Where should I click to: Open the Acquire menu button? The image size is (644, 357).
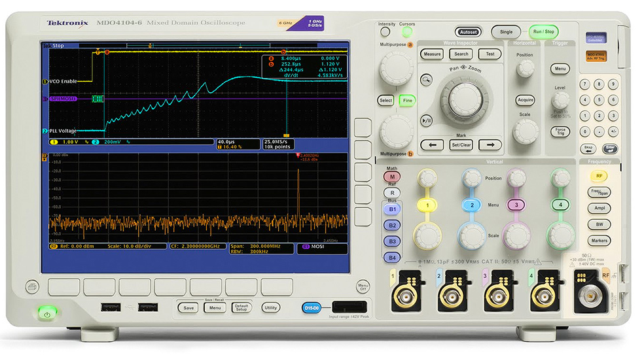click(x=526, y=100)
